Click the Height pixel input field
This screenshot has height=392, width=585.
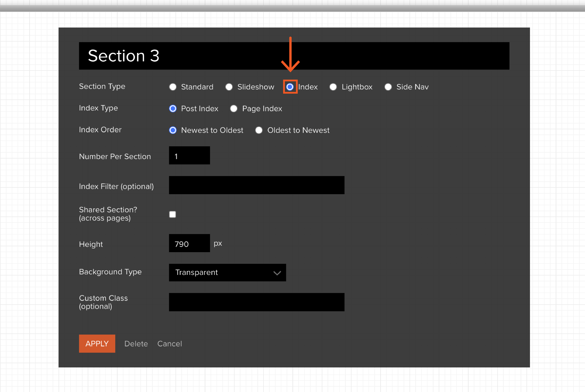[189, 243]
